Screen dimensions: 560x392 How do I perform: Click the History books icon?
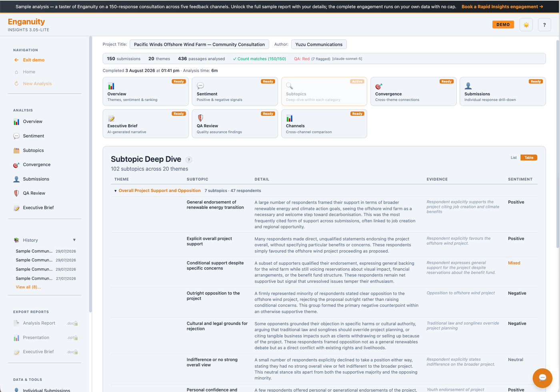(16, 240)
